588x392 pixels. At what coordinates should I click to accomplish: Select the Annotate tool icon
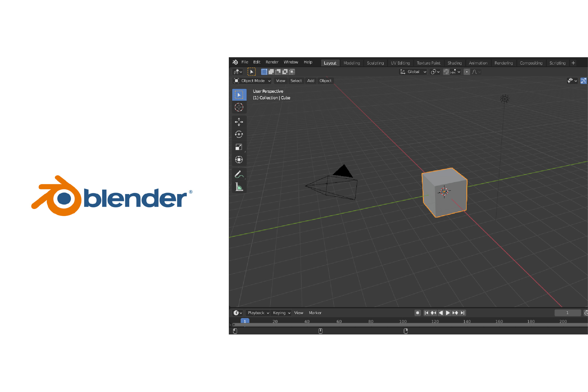coord(239,175)
